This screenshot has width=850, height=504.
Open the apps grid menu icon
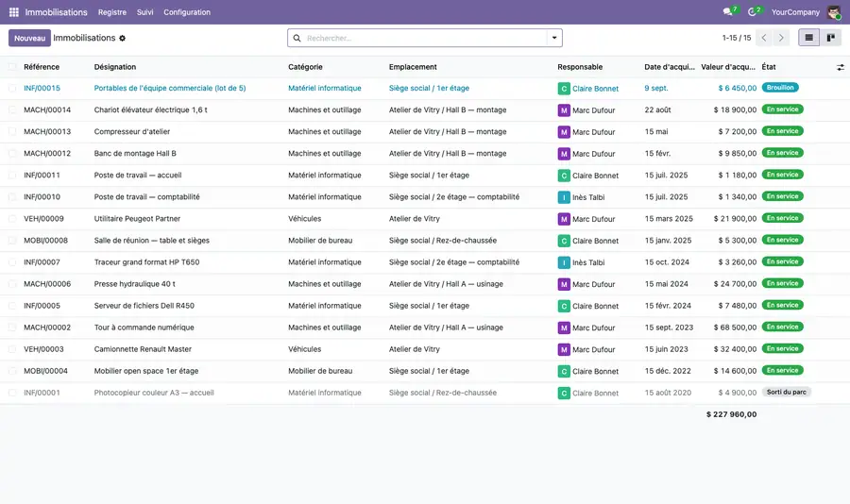click(x=14, y=12)
